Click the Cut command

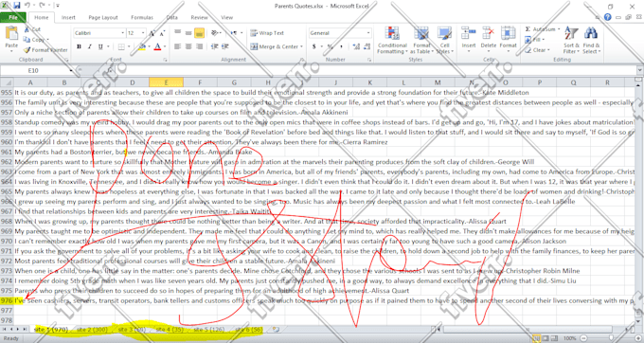click(x=32, y=29)
